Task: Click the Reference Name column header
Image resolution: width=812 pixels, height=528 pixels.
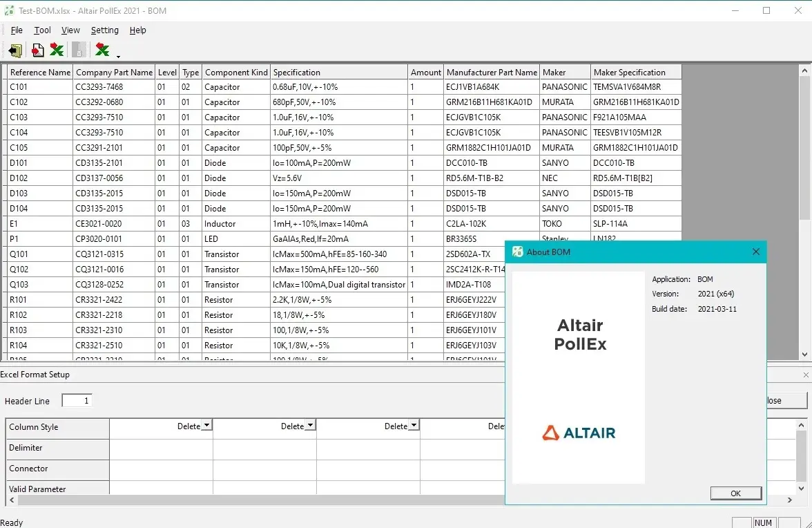Action: click(x=40, y=72)
